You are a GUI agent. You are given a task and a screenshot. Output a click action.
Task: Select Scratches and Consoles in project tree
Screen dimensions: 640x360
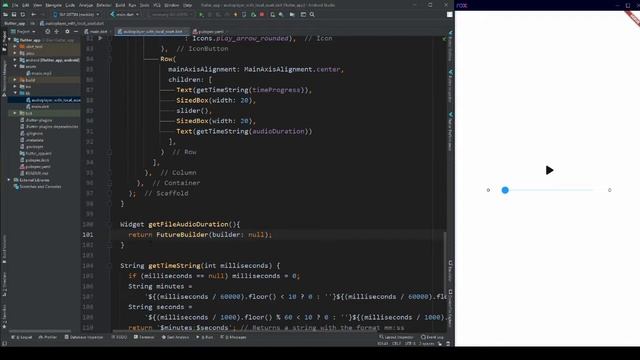coord(38,187)
